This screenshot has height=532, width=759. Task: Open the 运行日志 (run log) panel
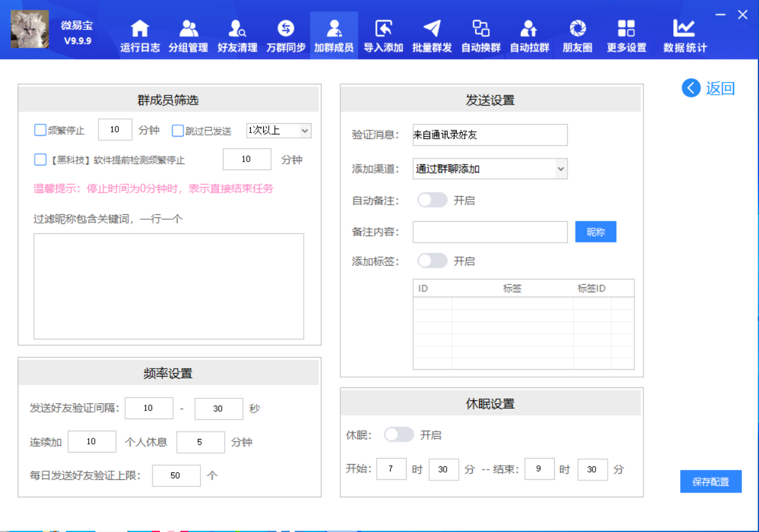coord(139,35)
